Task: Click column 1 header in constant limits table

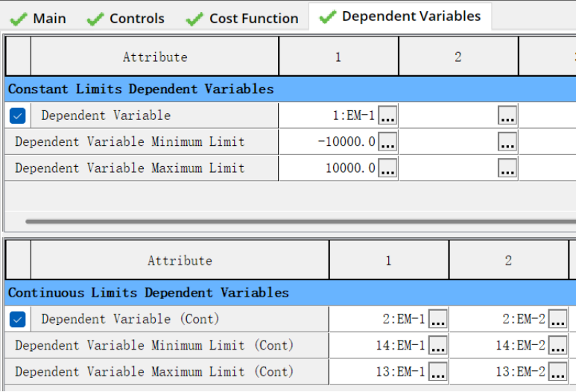Action: [338, 57]
